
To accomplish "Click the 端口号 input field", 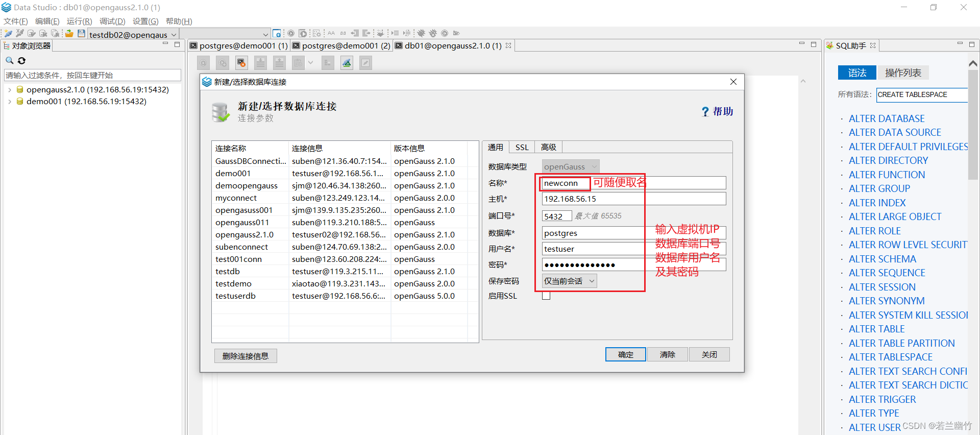I will click(556, 216).
